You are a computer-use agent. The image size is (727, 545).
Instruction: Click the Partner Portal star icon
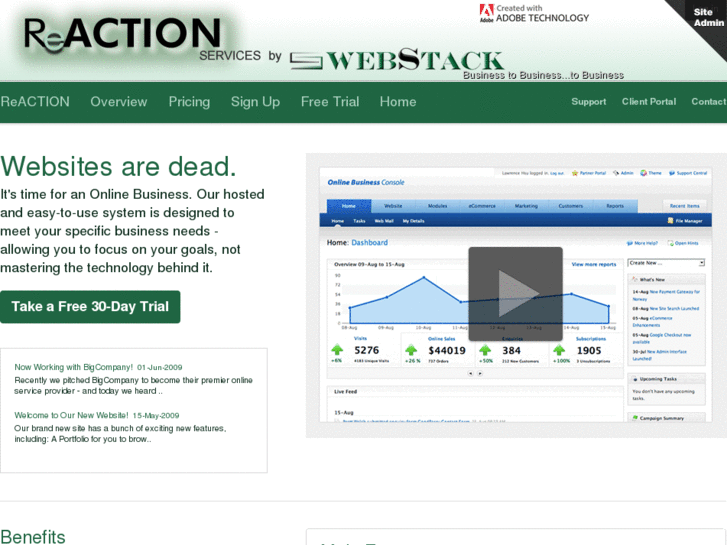point(575,173)
